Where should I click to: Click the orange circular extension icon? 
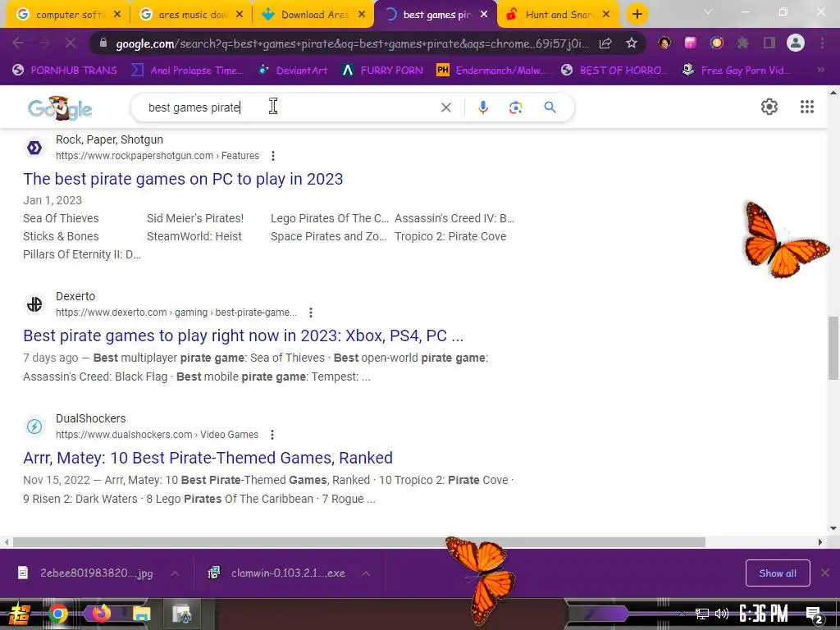(x=717, y=43)
